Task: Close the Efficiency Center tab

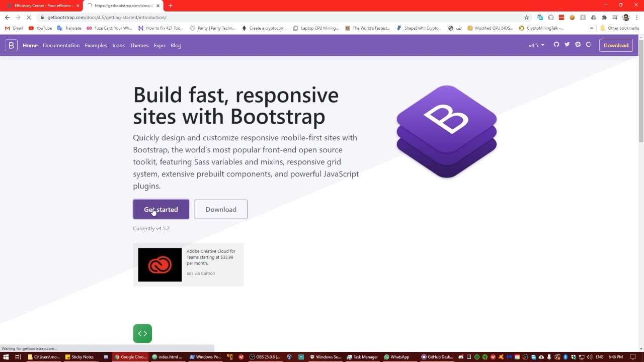Action: click(77, 6)
